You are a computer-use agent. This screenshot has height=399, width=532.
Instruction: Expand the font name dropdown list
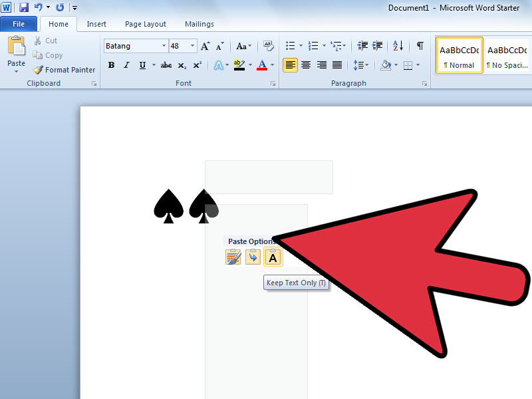tap(164, 46)
